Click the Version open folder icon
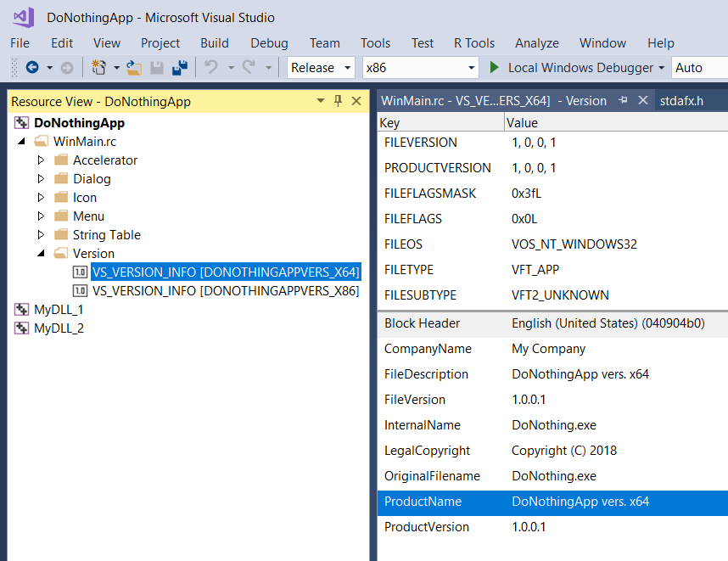The image size is (728, 561). pos(61,253)
